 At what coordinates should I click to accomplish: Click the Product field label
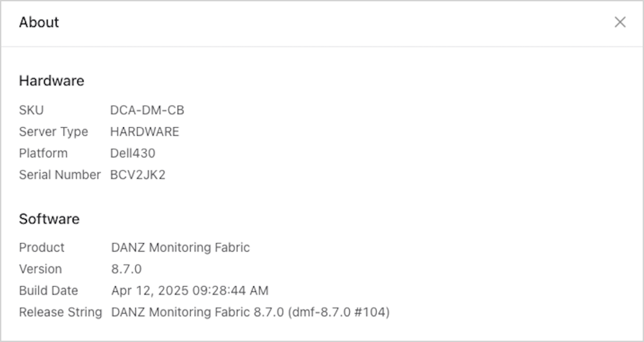coord(42,248)
